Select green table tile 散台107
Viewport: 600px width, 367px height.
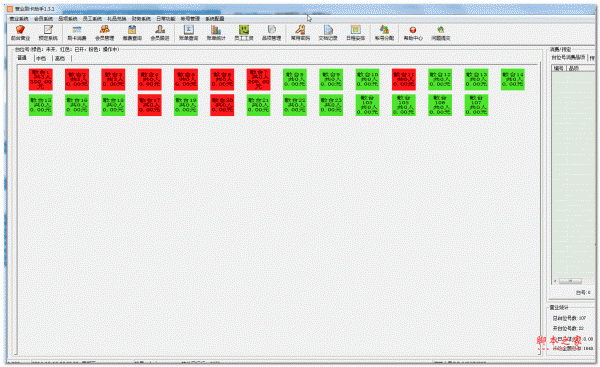(x=476, y=105)
